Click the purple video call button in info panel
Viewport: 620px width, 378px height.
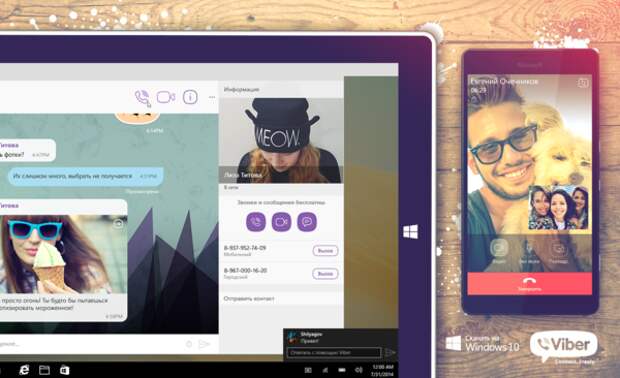point(282,222)
